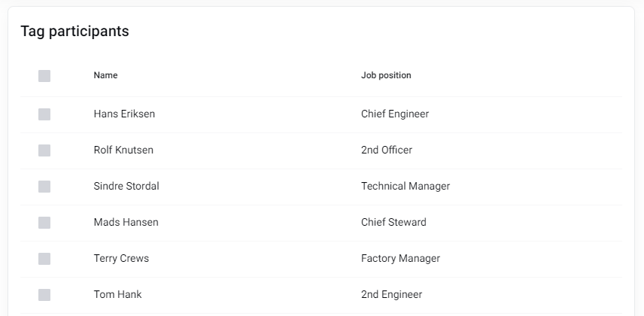Toggle the checkbox beside Mads Hansen
The height and width of the screenshot is (316, 644).
tap(44, 223)
